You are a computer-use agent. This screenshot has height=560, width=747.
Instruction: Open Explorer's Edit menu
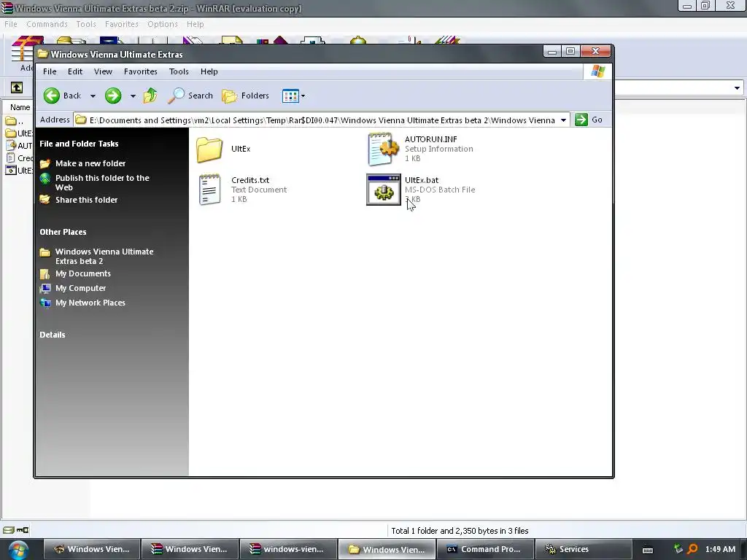click(75, 71)
